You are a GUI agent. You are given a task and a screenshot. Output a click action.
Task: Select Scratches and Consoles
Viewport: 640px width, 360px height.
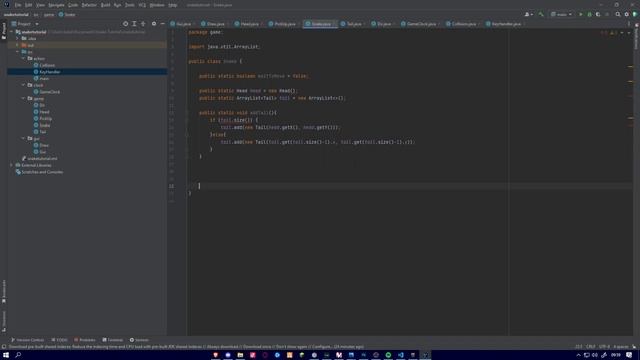39,172
